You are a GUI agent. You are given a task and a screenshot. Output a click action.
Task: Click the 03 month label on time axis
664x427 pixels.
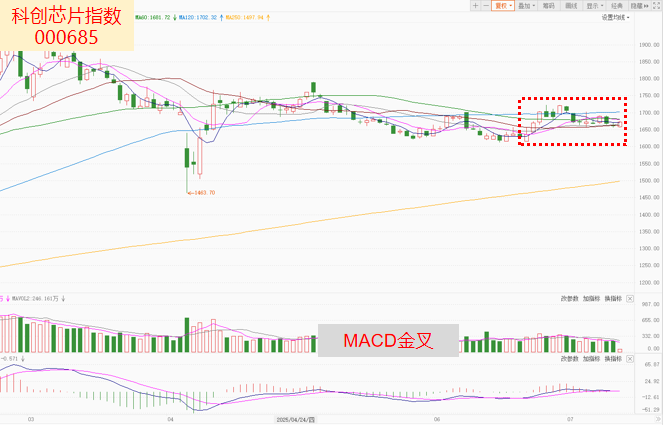(31, 419)
